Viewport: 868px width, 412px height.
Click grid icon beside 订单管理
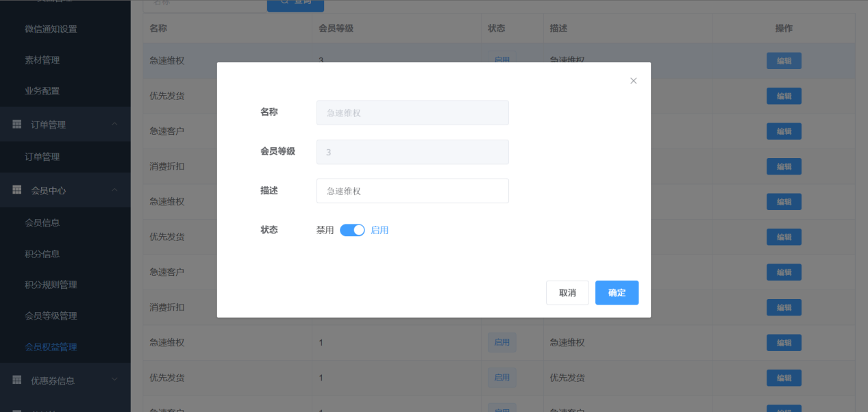point(17,125)
